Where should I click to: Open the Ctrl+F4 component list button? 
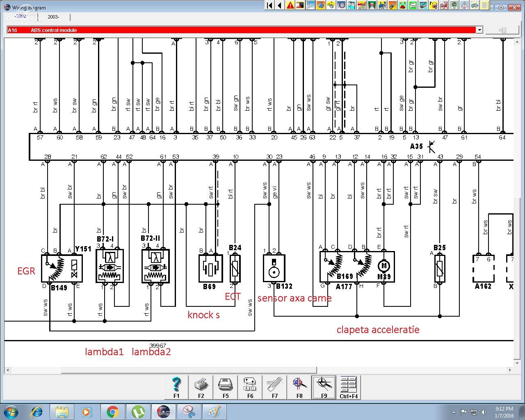pos(349,388)
